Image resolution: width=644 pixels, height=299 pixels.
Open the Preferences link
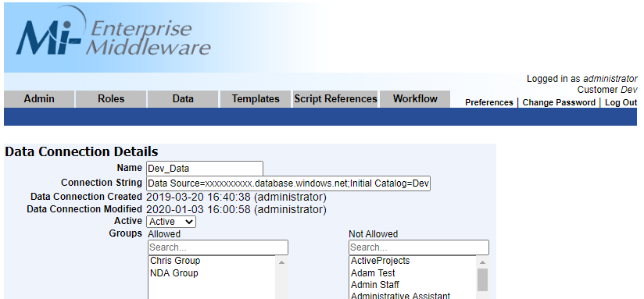point(488,102)
